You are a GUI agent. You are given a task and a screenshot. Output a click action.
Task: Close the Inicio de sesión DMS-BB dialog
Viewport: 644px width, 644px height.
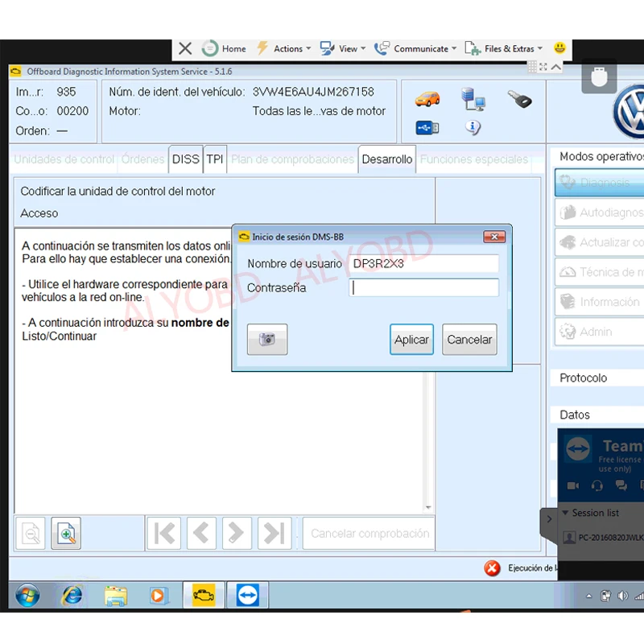point(494,237)
